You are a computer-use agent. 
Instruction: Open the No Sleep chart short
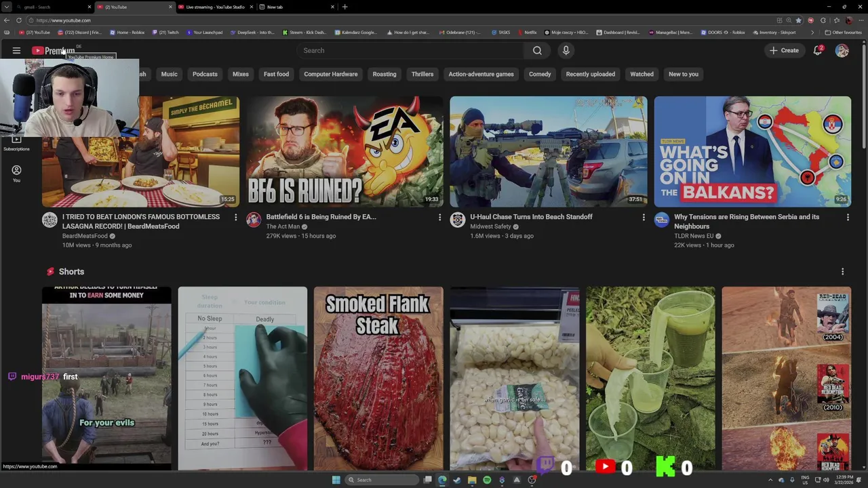tap(242, 378)
